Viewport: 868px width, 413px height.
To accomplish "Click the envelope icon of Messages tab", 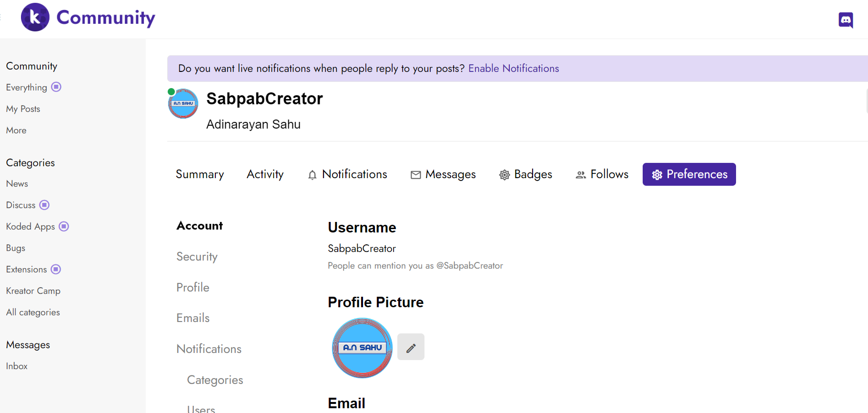I will 415,175.
